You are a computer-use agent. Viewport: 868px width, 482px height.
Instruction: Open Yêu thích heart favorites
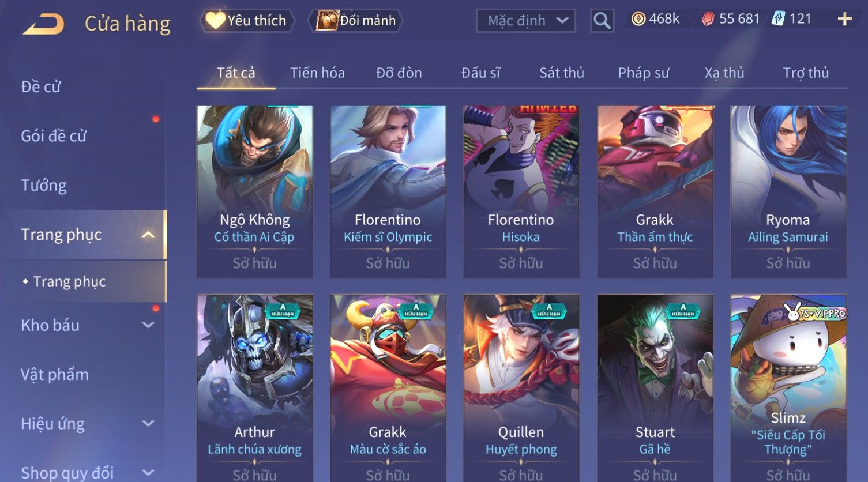247,21
